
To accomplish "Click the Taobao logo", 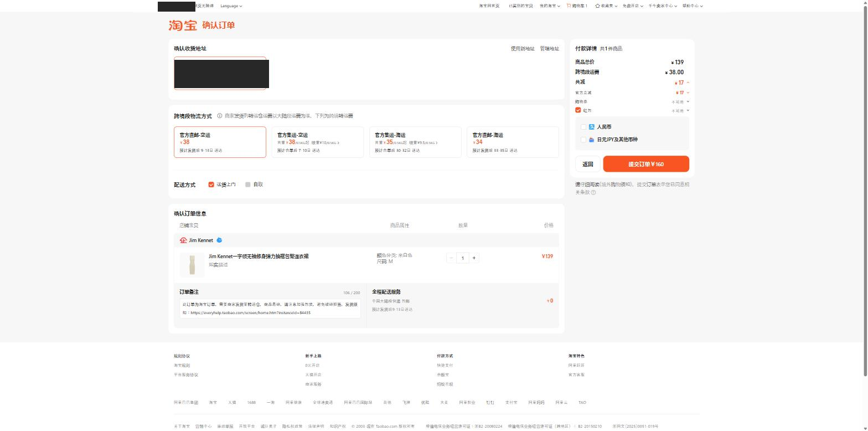I will click(183, 25).
